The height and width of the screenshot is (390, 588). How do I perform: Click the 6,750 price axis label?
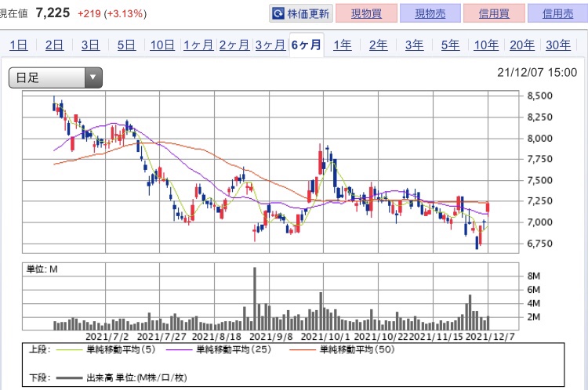(x=539, y=244)
